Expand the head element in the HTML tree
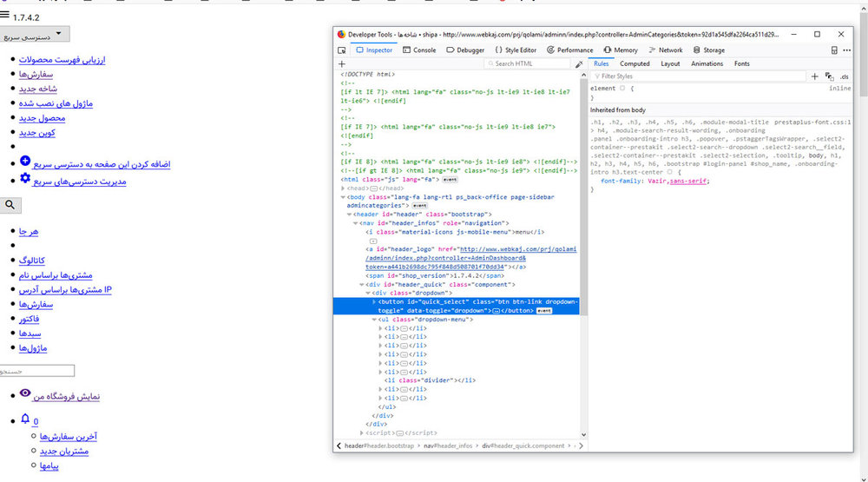Image resolution: width=868 pixels, height=482 pixels. point(343,188)
